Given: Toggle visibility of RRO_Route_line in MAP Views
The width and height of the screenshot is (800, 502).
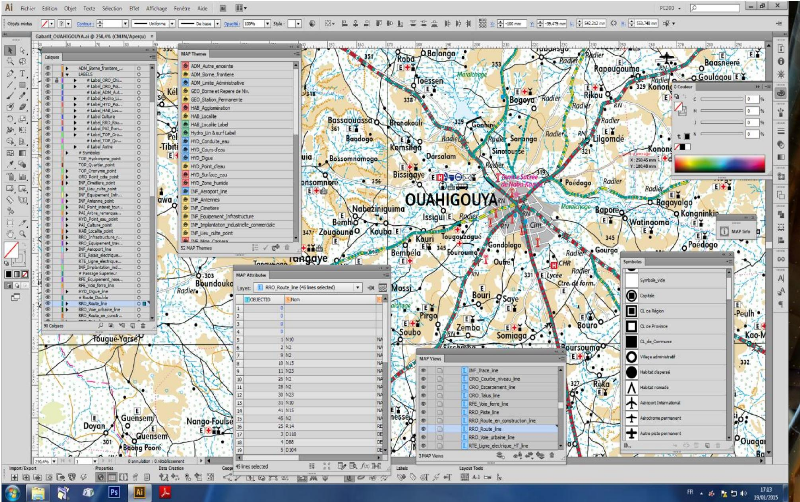Looking at the screenshot, I should tap(424, 429).
